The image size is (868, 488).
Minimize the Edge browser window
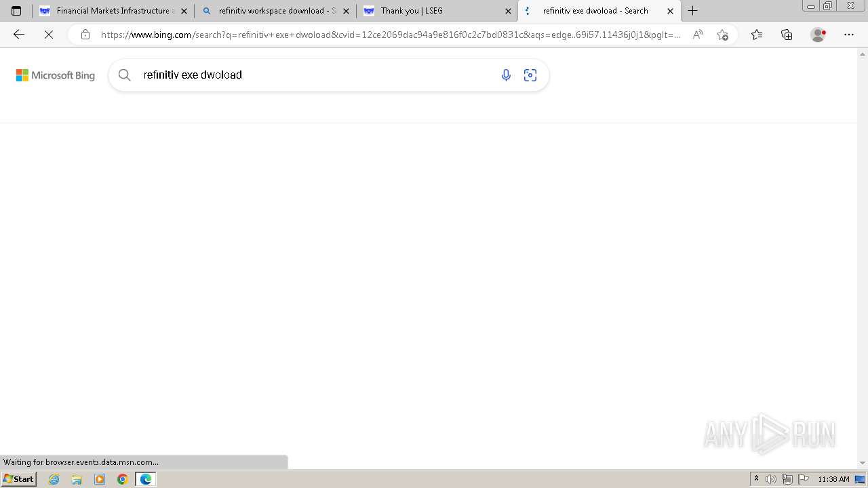pyautogui.click(x=811, y=6)
